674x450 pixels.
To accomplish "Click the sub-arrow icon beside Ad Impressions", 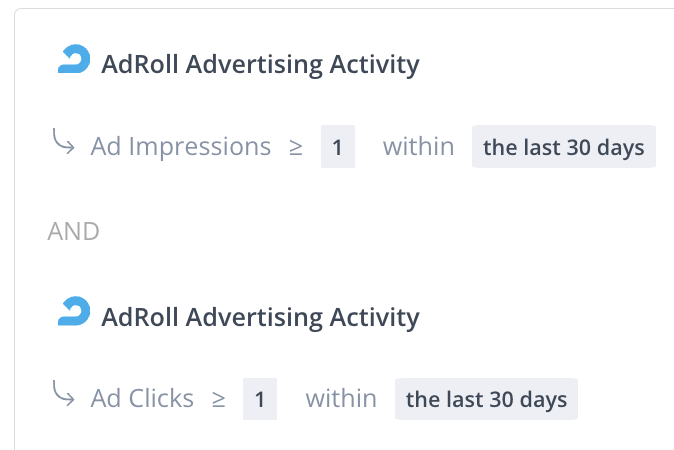I will coord(63,144).
